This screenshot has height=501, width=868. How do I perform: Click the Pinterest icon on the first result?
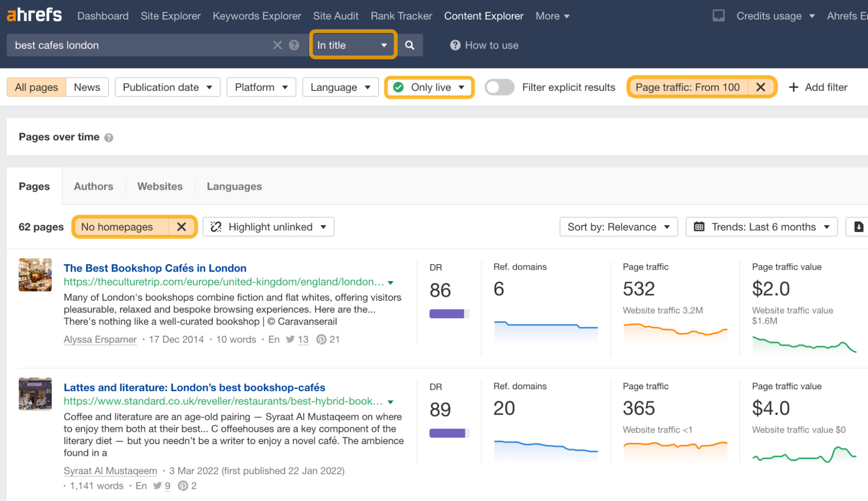pos(321,339)
